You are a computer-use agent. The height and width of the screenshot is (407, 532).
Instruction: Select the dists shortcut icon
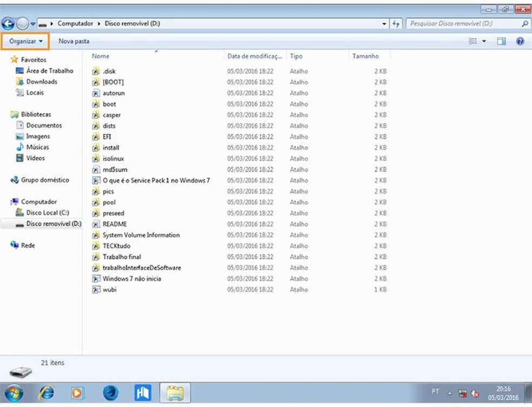point(96,126)
